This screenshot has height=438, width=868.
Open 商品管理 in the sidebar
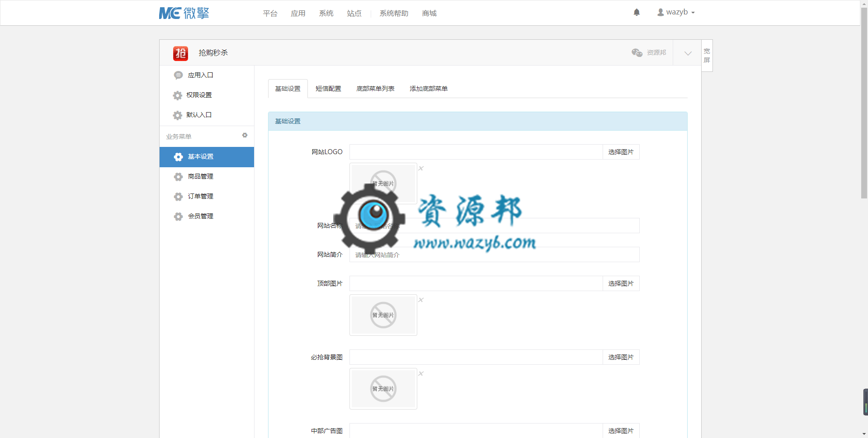(x=207, y=177)
